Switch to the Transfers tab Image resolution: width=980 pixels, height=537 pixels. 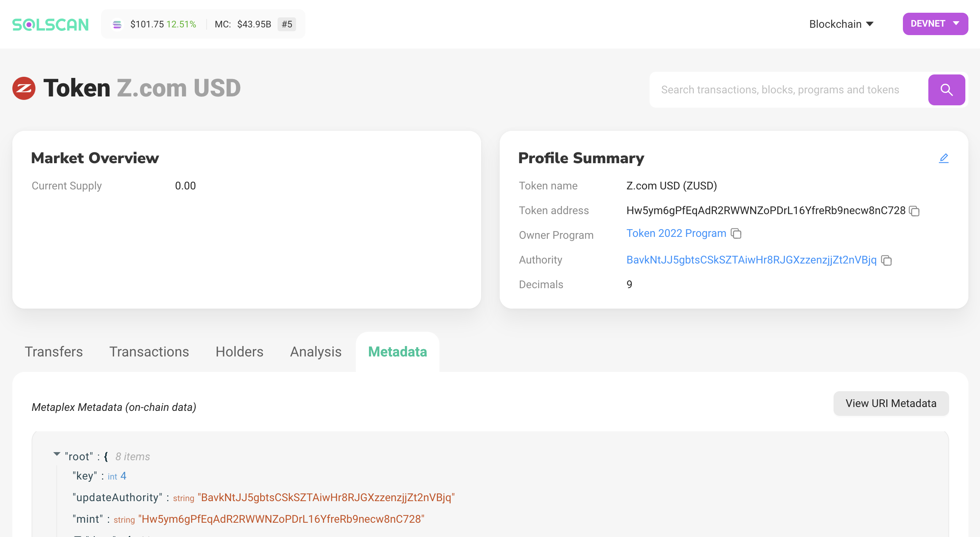(54, 352)
